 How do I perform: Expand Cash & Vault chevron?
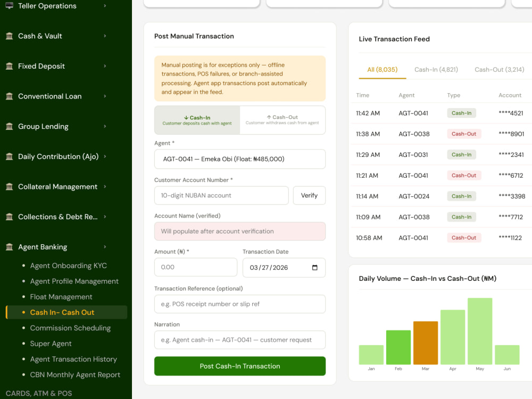click(x=105, y=36)
